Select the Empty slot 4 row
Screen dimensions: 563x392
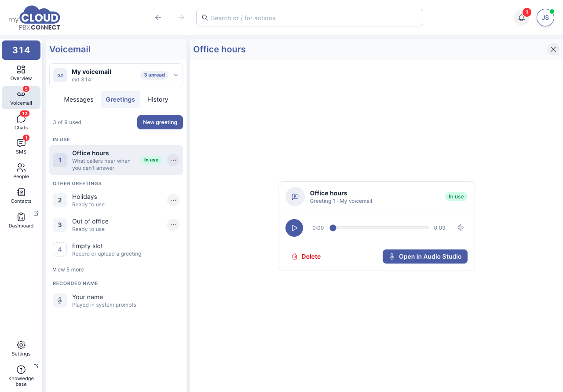(x=116, y=249)
